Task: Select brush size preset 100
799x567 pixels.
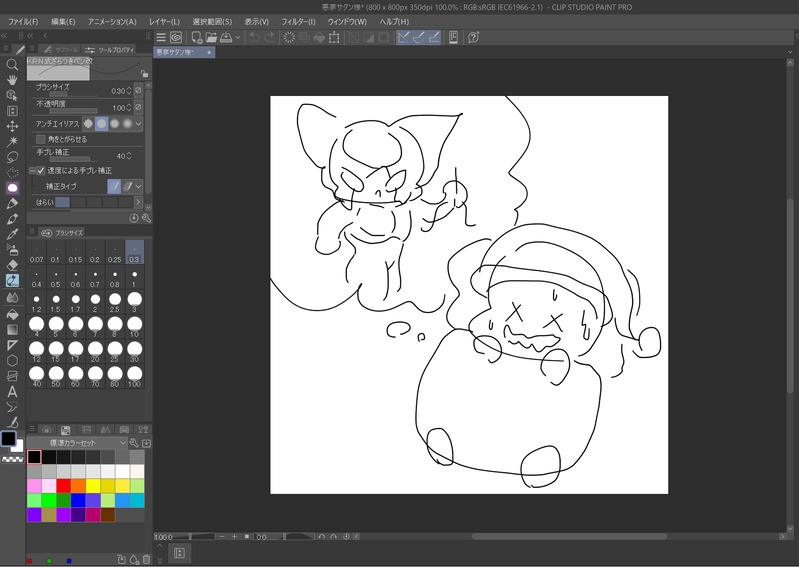Action: (x=135, y=377)
